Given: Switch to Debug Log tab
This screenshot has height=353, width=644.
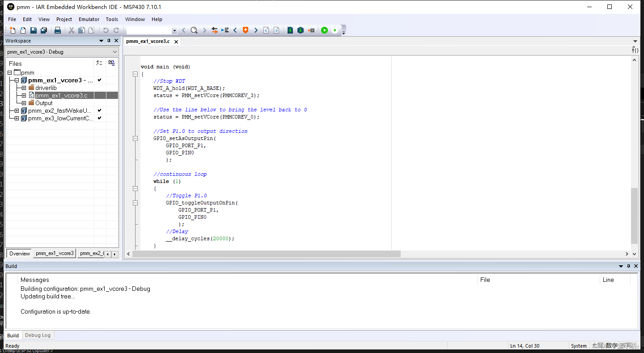Looking at the screenshot, I should pos(38,335).
